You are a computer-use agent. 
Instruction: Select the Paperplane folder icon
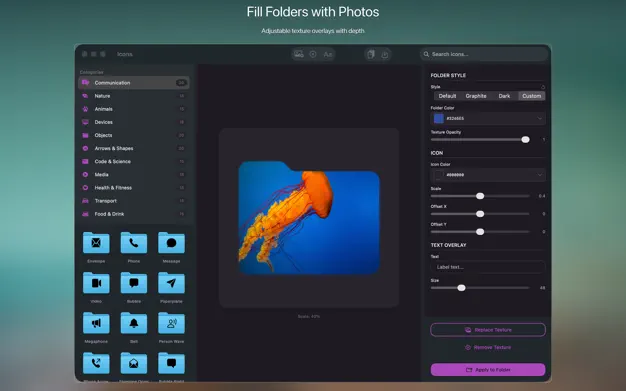point(171,283)
